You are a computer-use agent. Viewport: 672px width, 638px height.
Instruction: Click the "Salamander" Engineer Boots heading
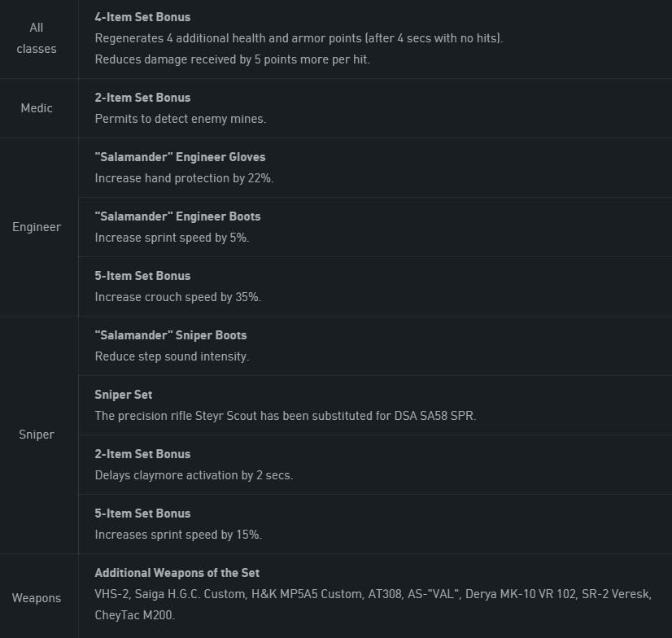(177, 216)
